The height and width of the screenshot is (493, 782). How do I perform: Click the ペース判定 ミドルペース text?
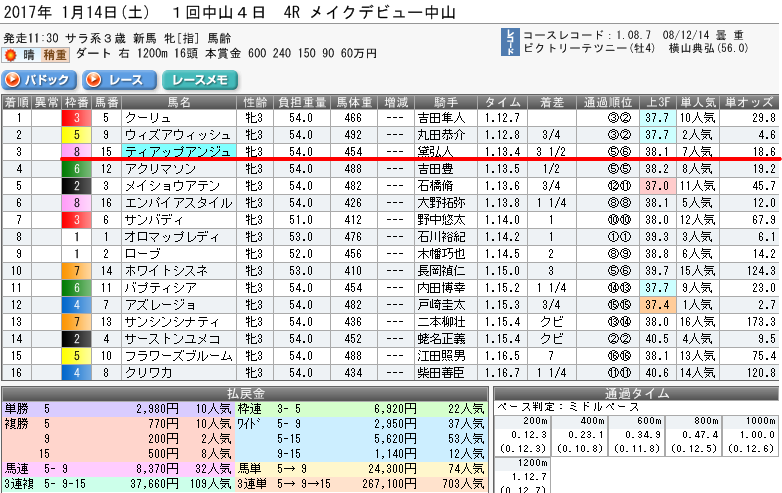pyautogui.click(x=568, y=407)
